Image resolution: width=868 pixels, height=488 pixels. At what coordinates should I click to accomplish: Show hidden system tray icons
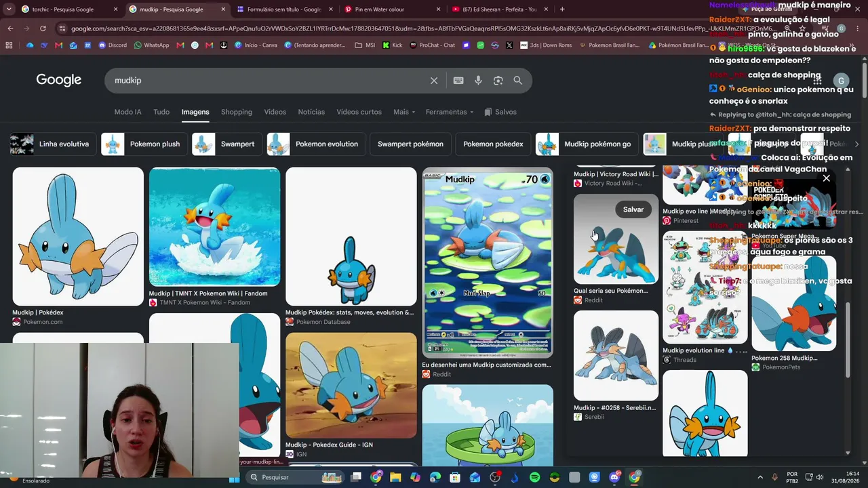759,477
